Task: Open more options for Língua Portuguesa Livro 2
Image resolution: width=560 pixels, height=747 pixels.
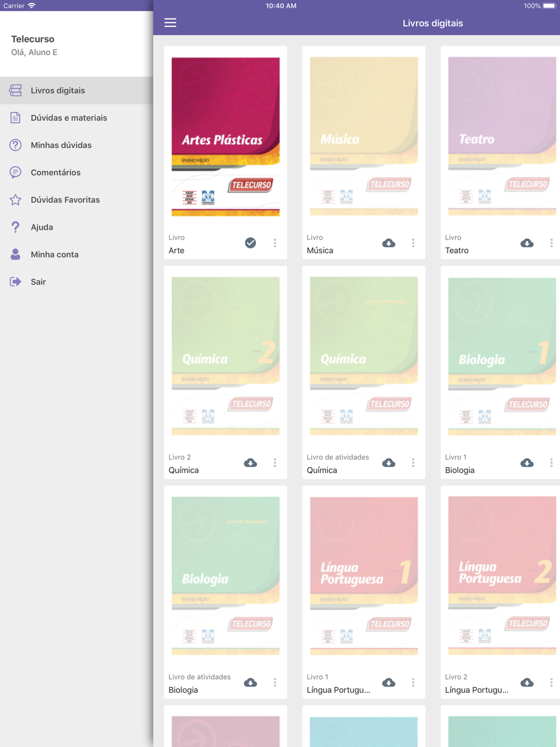Action: (552, 683)
